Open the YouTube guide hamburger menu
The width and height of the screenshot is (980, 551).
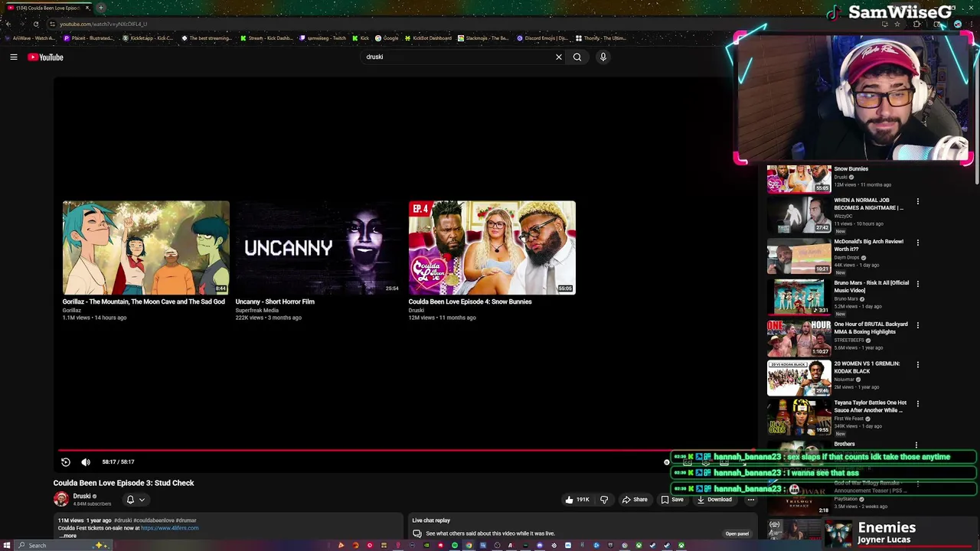tap(14, 57)
